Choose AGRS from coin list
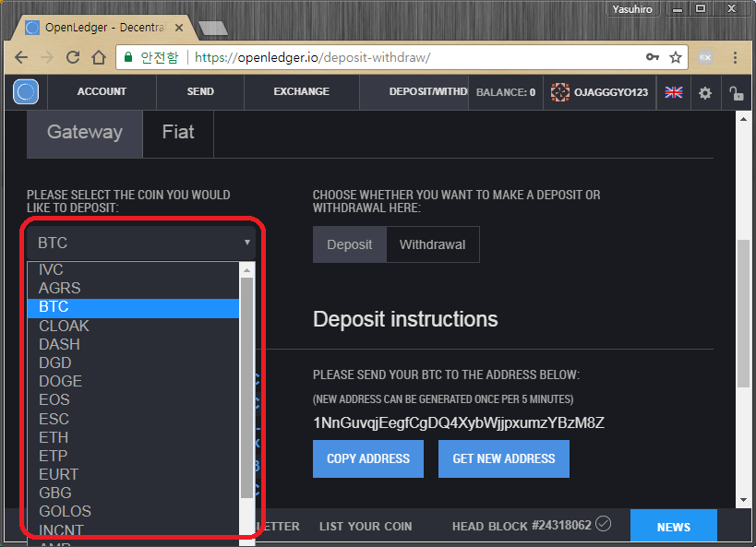The image size is (756, 547). coord(134,288)
